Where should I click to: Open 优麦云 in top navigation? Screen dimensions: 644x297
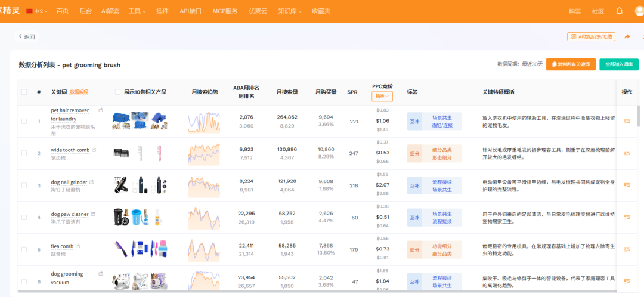click(x=258, y=11)
